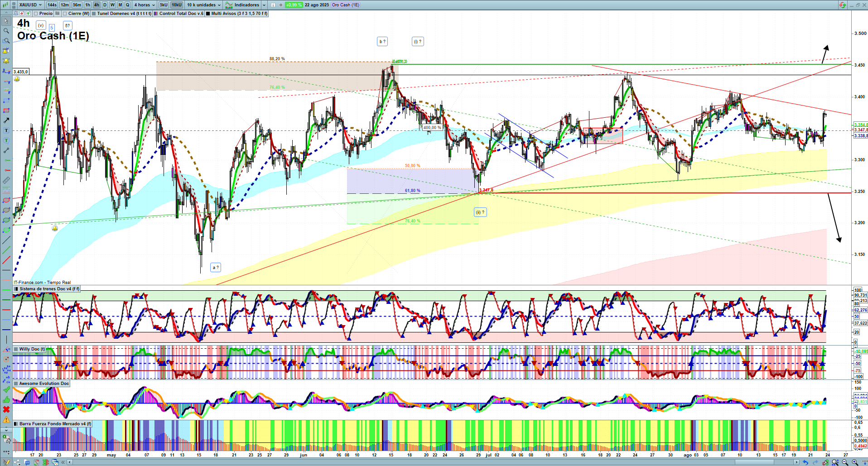Screen dimensions: 868x466
Task: Toggle the Cierre (W) checkbox
Action: tap(65, 14)
